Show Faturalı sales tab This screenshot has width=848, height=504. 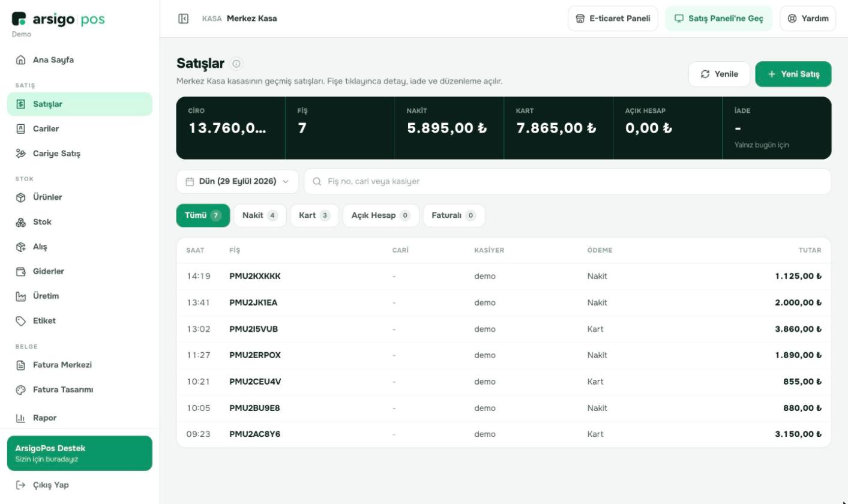pyautogui.click(x=454, y=215)
